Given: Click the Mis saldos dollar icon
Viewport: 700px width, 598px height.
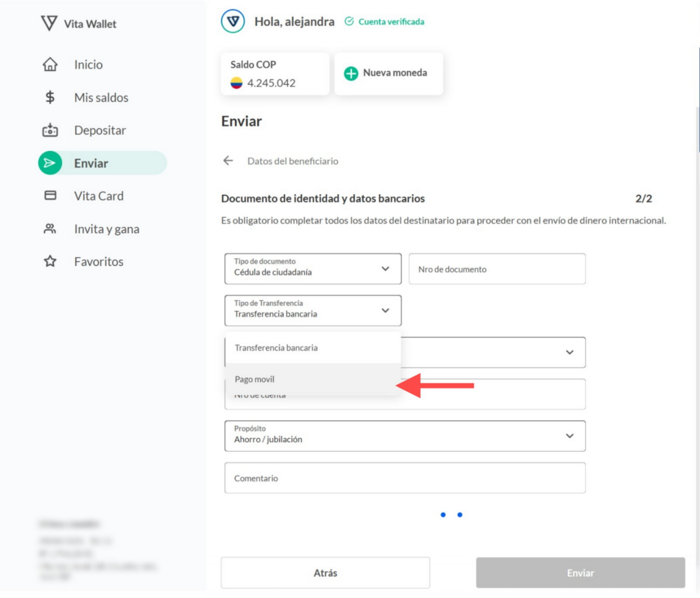Looking at the screenshot, I should 50,98.
